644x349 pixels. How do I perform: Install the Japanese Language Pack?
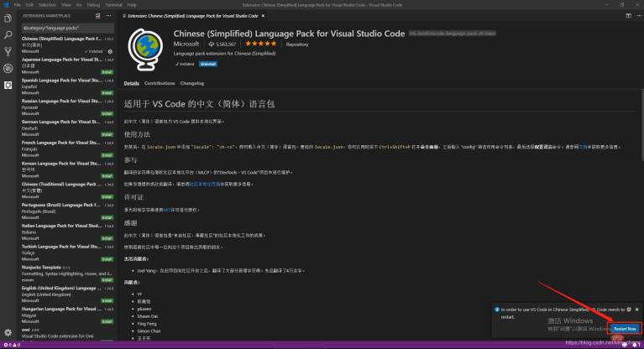[x=107, y=72]
